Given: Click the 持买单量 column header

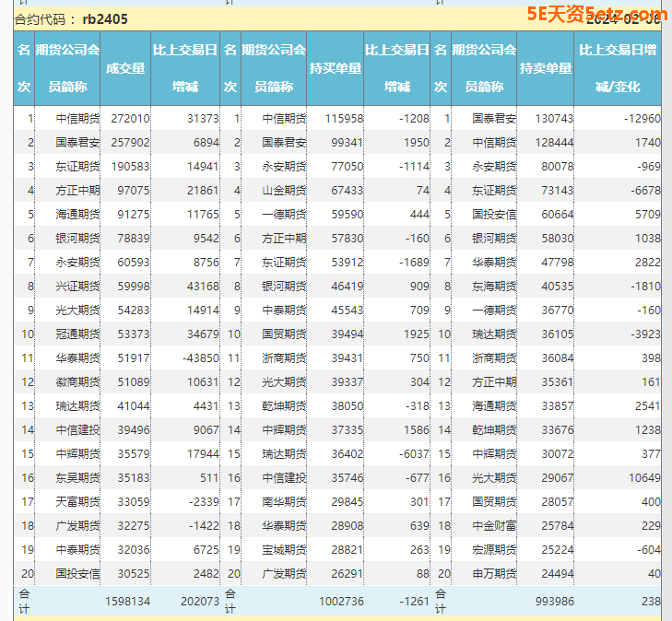Looking at the screenshot, I should (x=336, y=68).
